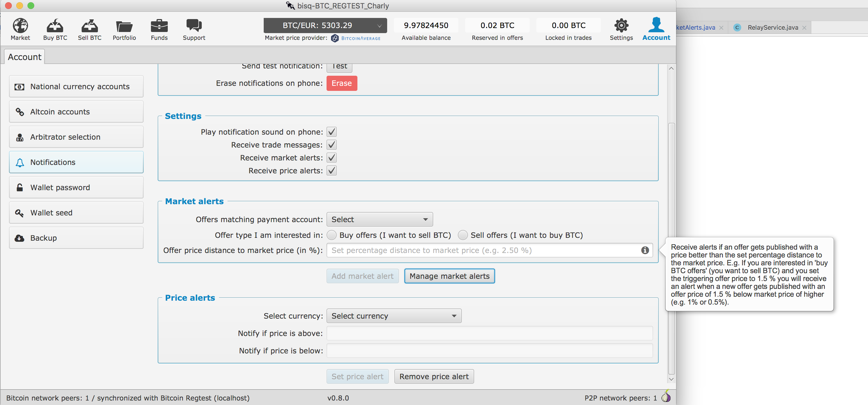868x405 pixels.
Task: Click the info icon in price distance field
Action: click(645, 250)
